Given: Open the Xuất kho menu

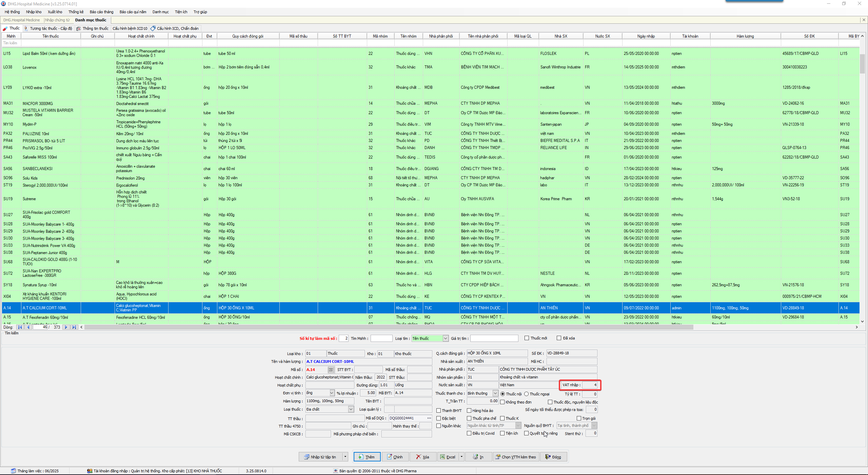Looking at the screenshot, I should 55,12.
